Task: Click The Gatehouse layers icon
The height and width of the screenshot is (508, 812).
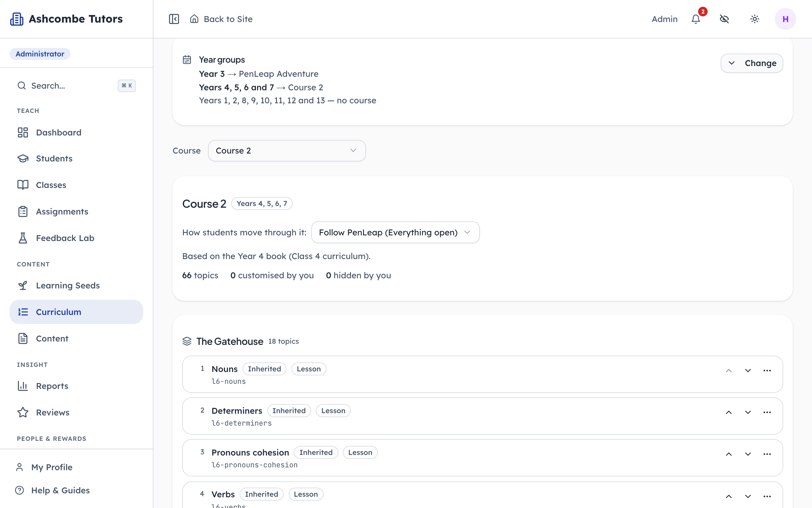Action: pos(187,341)
